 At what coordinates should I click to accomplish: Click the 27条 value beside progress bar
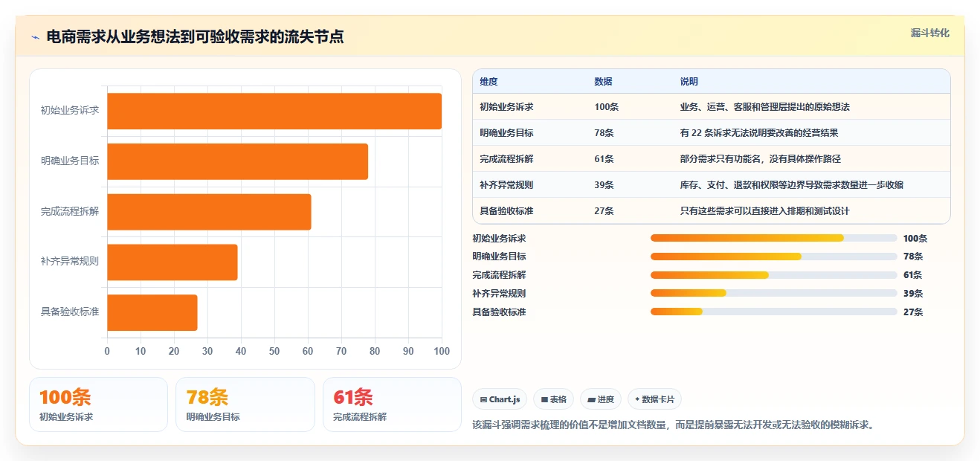coord(913,312)
